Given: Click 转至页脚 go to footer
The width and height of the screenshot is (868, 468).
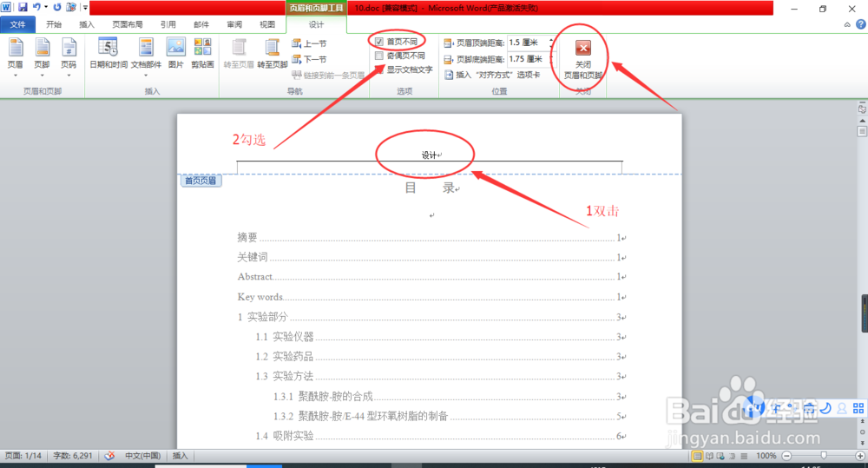Looking at the screenshot, I should [273, 54].
